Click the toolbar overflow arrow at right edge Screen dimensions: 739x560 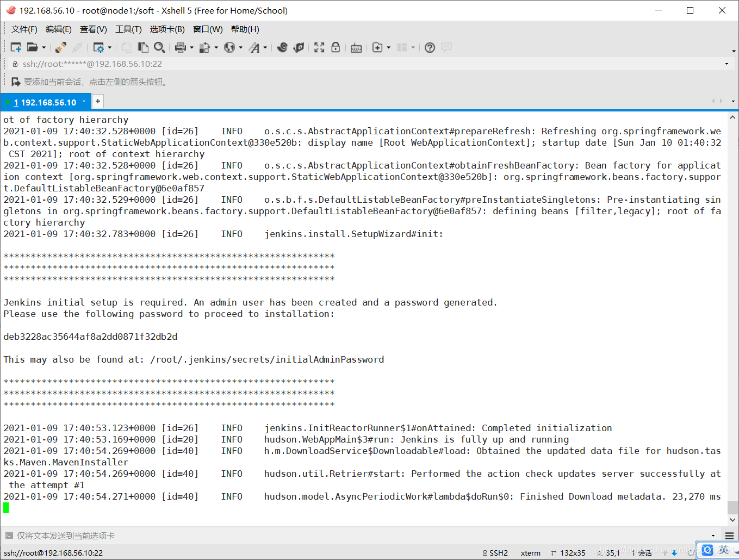click(x=734, y=51)
